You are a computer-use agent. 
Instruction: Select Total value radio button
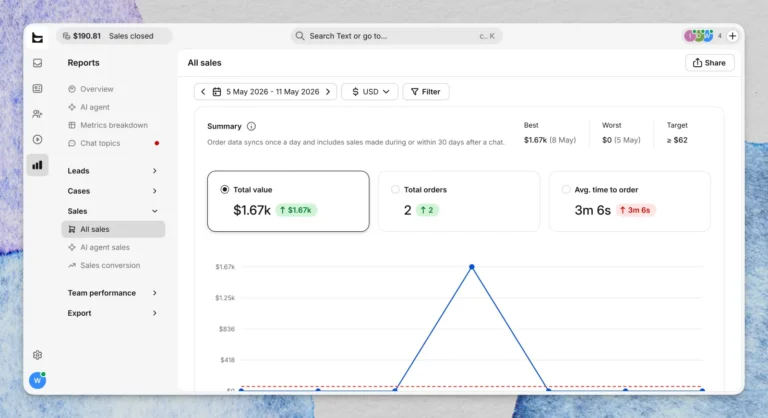224,190
